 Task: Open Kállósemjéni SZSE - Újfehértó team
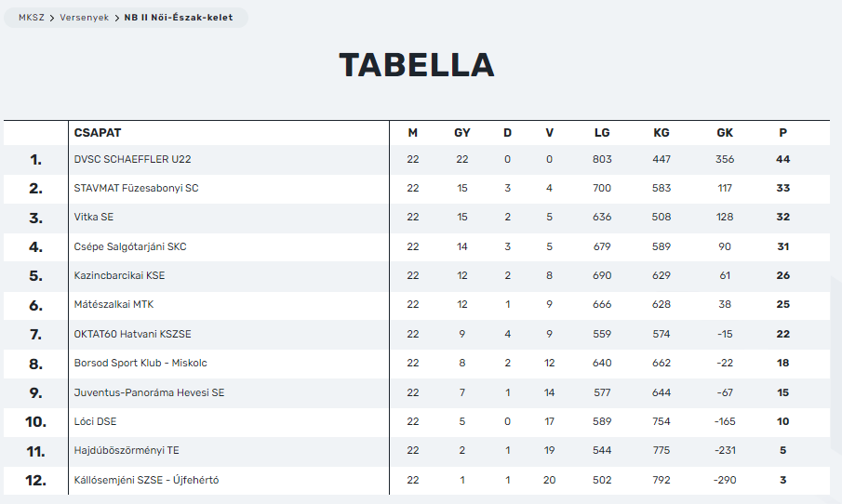[147, 480]
